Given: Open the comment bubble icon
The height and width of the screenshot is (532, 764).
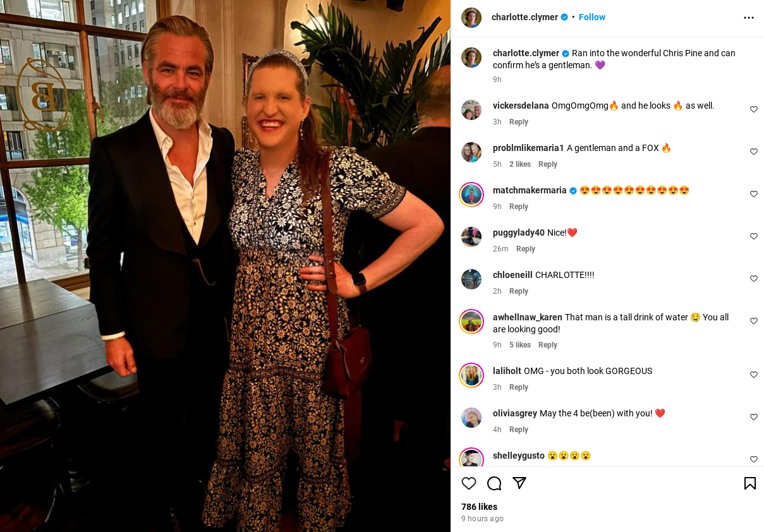Looking at the screenshot, I should click(494, 483).
